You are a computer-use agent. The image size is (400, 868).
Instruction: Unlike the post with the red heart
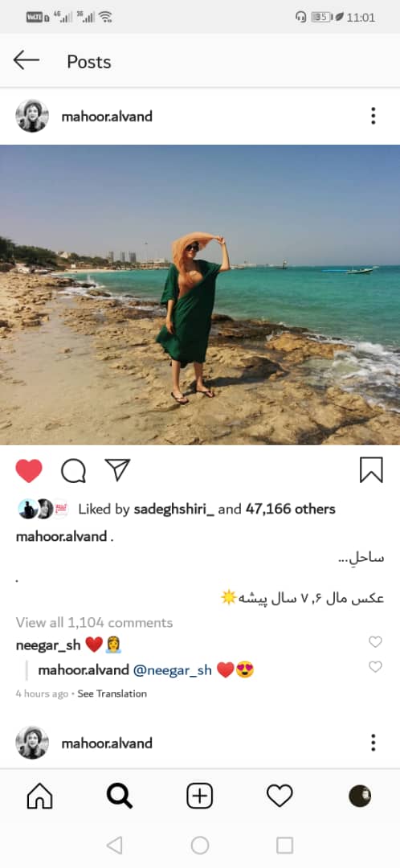[x=29, y=471]
